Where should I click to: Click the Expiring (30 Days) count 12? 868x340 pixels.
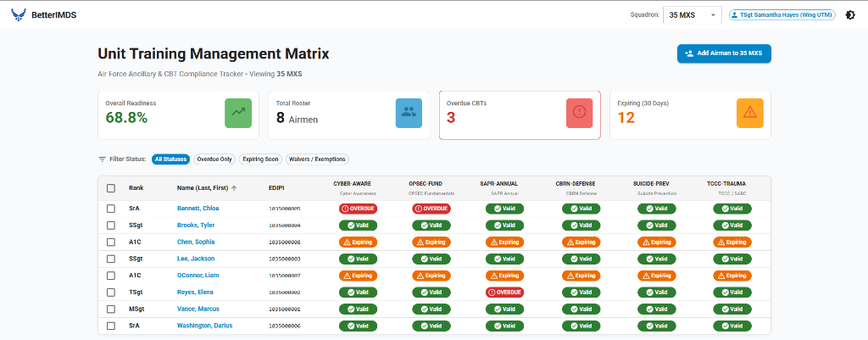[x=626, y=117]
